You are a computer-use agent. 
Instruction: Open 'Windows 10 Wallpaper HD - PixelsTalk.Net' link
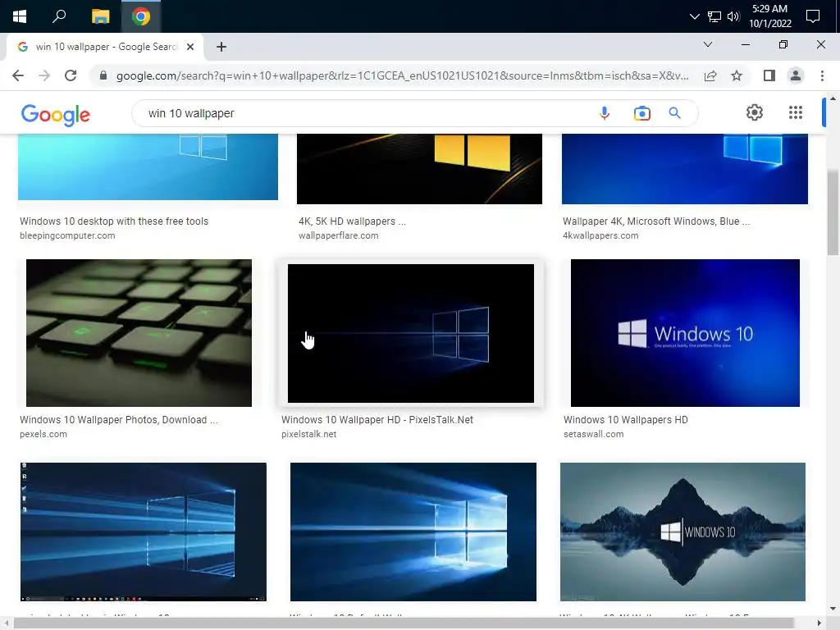(x=377, y=420)
